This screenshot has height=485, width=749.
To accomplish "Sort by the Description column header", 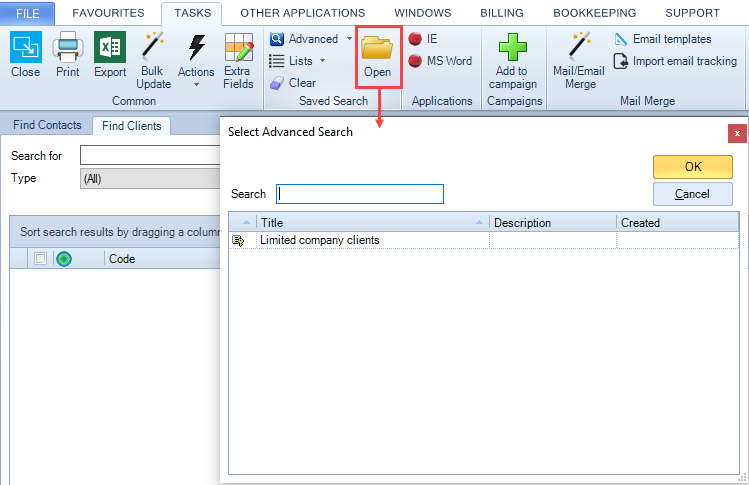I will tap(553, 223).
